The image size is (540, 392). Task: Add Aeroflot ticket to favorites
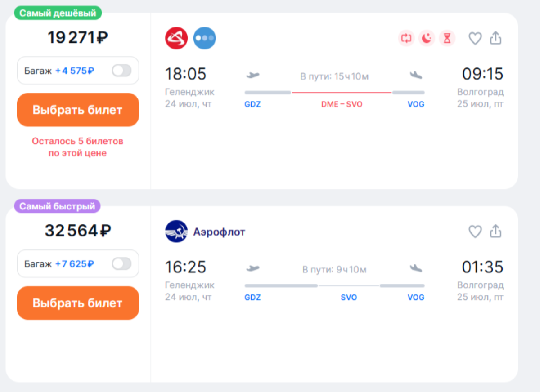pos(475,232)
